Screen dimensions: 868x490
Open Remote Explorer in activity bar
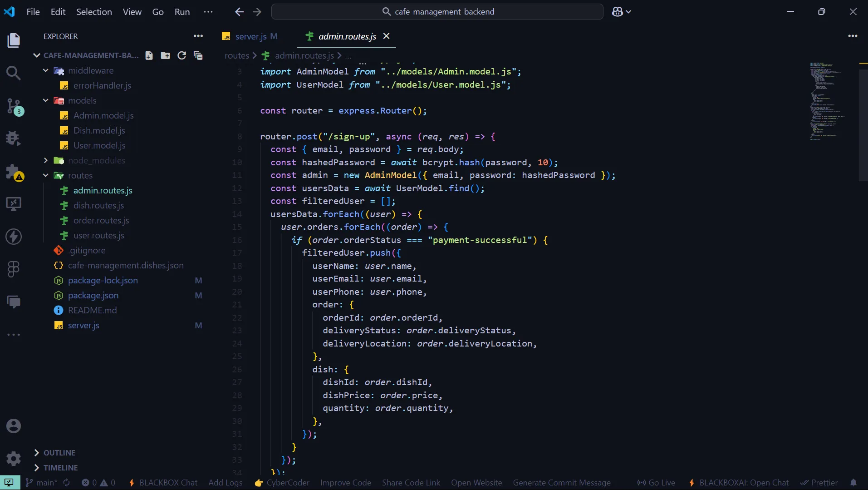coord(14,203)
